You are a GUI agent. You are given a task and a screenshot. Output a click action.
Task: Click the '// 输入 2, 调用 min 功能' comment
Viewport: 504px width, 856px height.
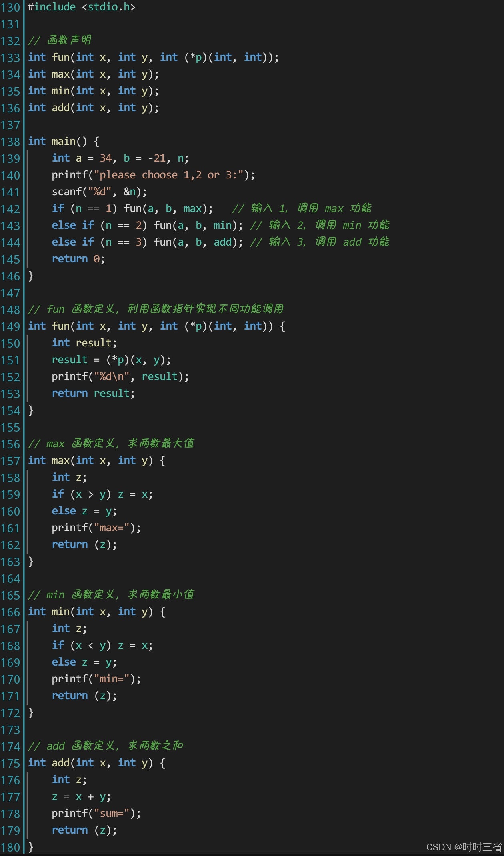320,226
